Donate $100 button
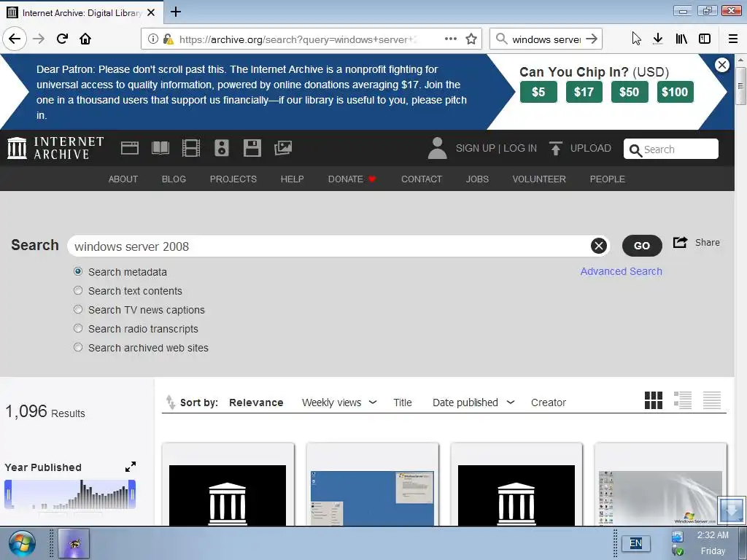 point(675,92)
